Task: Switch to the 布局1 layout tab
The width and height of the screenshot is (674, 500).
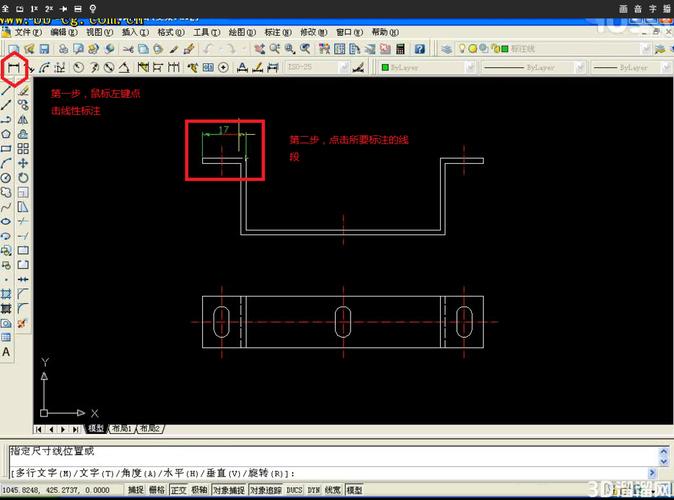Action: pos(123,428)
